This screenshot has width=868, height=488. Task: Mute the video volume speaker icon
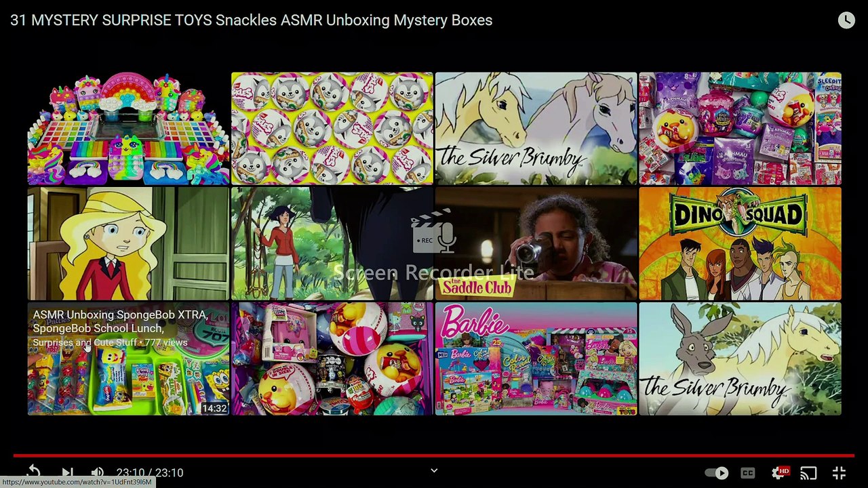point(98,472)
